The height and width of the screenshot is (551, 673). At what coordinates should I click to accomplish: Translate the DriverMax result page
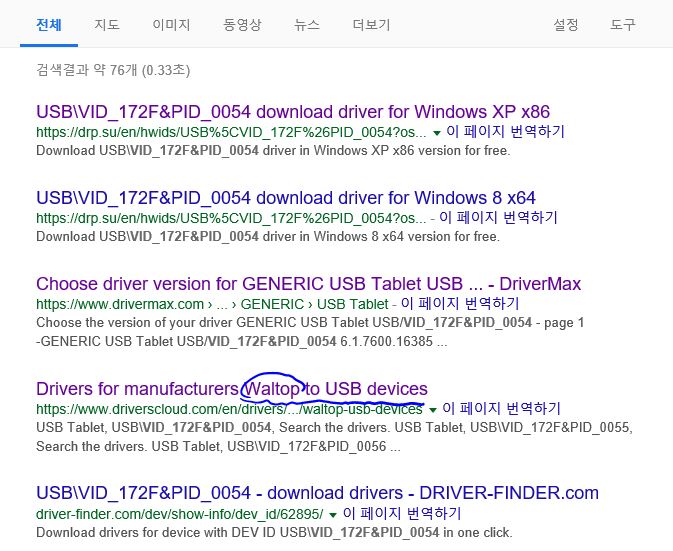pos(460,303)
